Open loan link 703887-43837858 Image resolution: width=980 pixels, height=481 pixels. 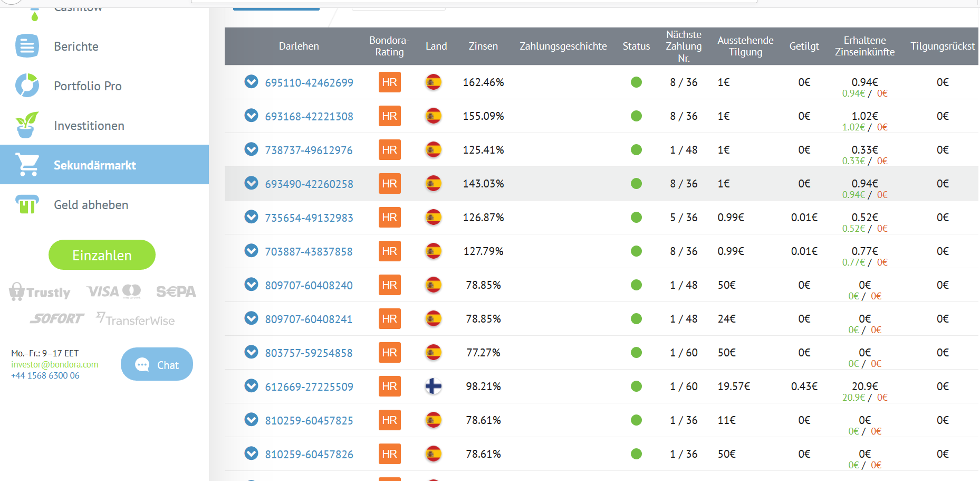point(309,252)
